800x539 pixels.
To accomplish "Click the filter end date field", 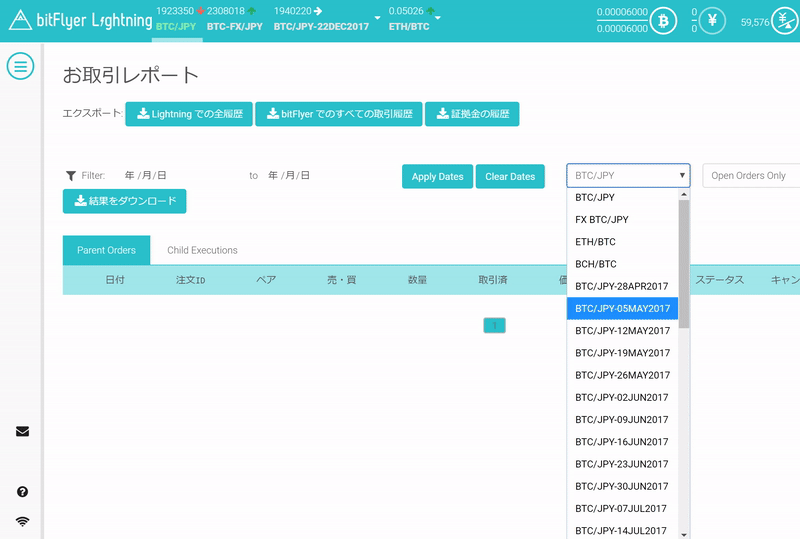I will 289,176.
